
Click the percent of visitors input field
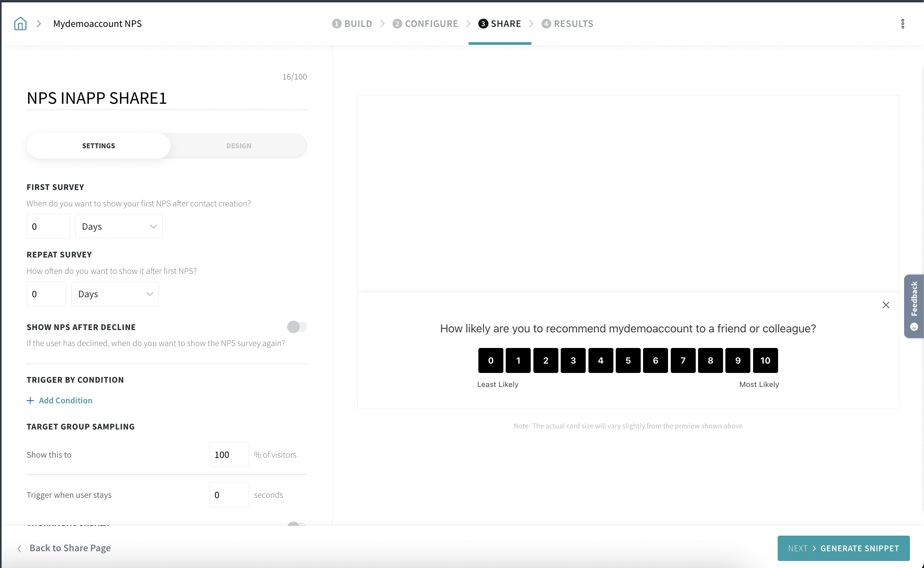tap(229, 454)
